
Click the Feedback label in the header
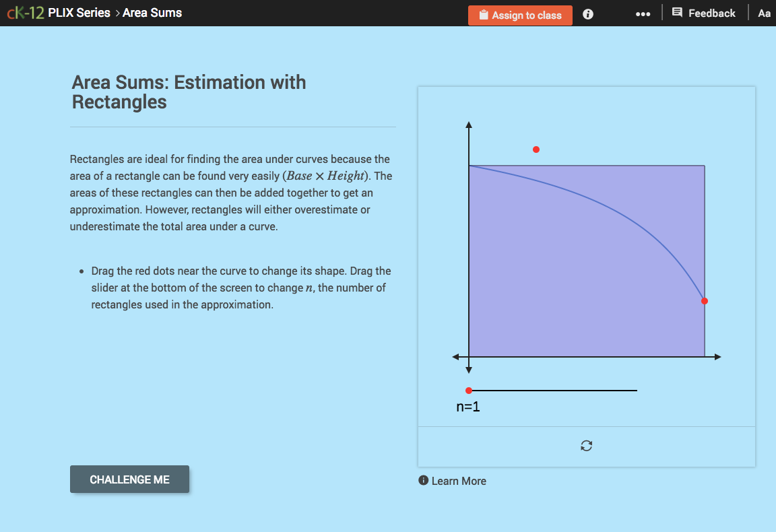(x=711, y=12)
